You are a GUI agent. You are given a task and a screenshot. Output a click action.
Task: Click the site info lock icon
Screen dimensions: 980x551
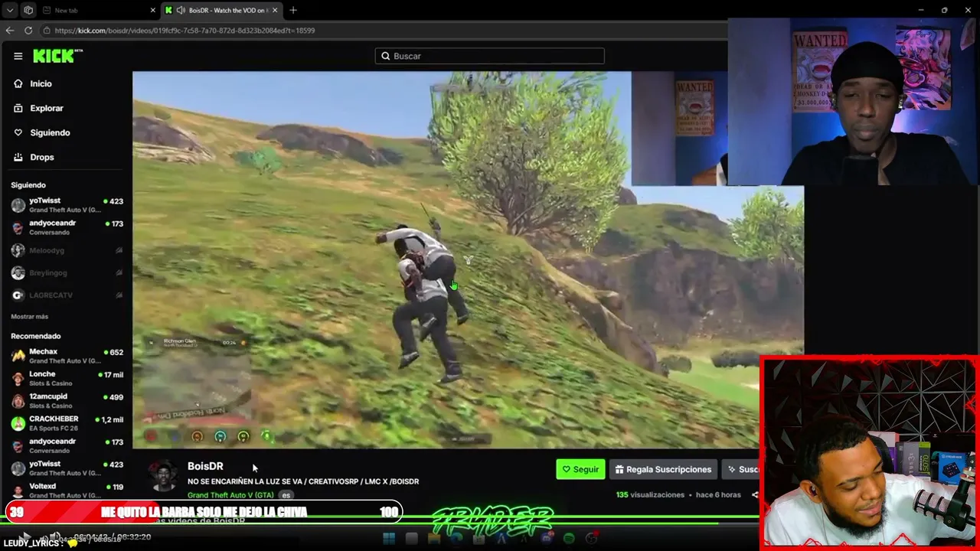tap(47, 31)
